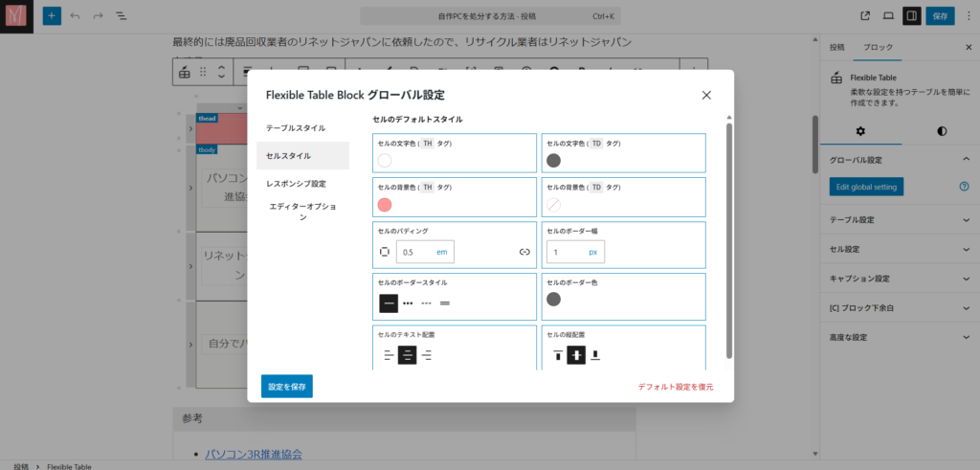Viewport: 980px width, 470px height.
Task: Select the dashed border style option
Action: tap(427, 303)
